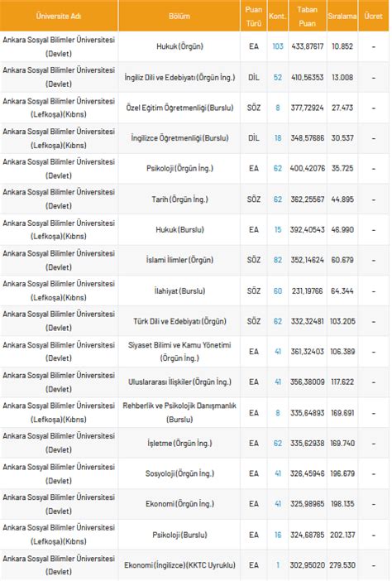Select the Tarih (Örgün İng.) program cell

coord(179,199)
